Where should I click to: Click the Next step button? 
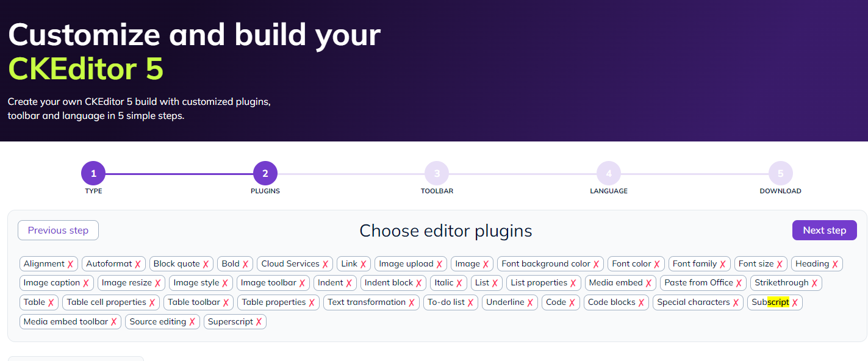[x=825, y=231]
